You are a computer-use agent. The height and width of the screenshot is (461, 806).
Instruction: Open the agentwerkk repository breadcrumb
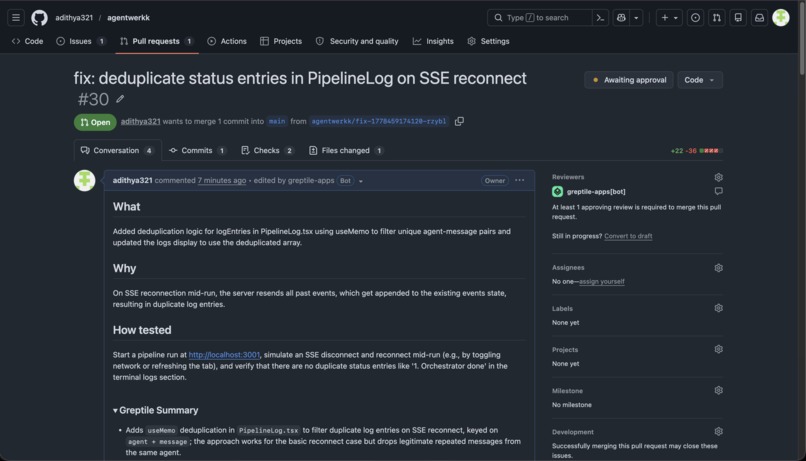click(129, 17)
